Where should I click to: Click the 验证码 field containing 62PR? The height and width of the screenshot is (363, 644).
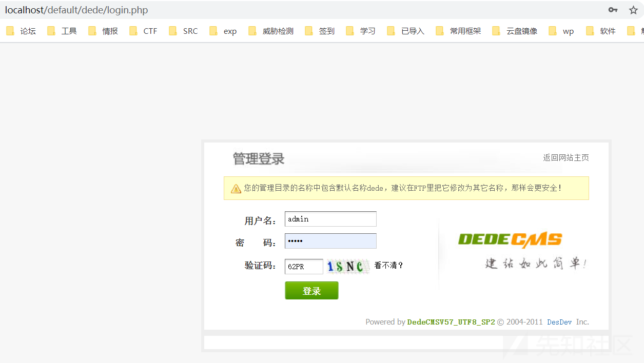(304, 267)
